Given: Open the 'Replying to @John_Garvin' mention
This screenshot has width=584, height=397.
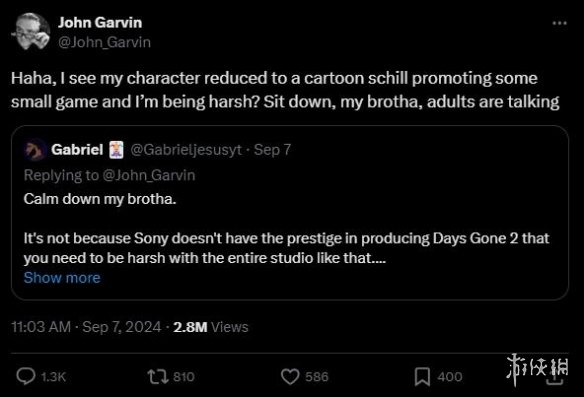Looking at the screenshot, I should tap(149, 175).
